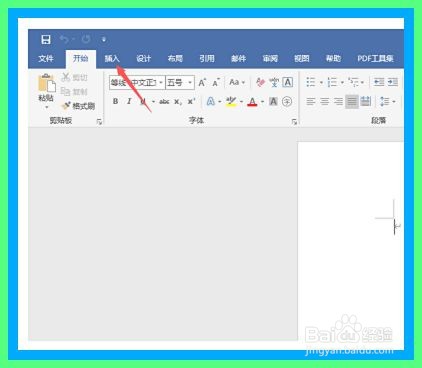The image size is (422, 368).
Task: Switch to the 插入 tab
Action: (x=112, y=59)
